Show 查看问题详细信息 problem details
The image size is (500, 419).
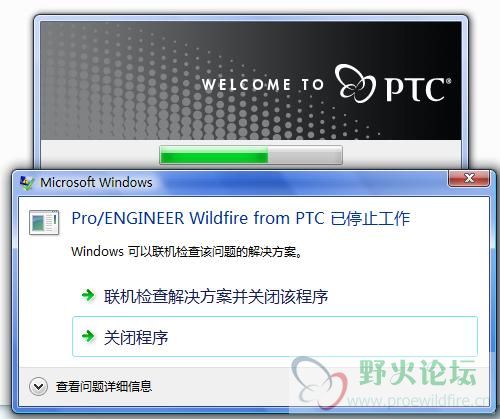tap(104, 387)
